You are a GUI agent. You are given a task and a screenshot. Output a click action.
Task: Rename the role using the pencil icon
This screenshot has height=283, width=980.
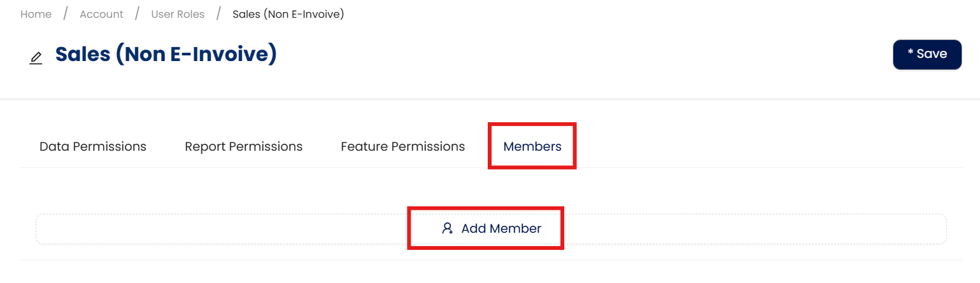[36, 59]
